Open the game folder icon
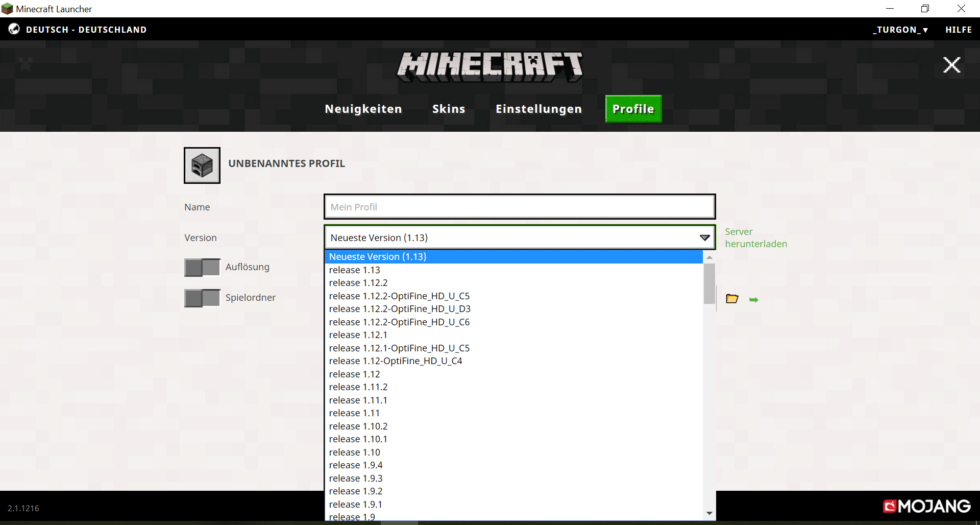 coord(732,299)
